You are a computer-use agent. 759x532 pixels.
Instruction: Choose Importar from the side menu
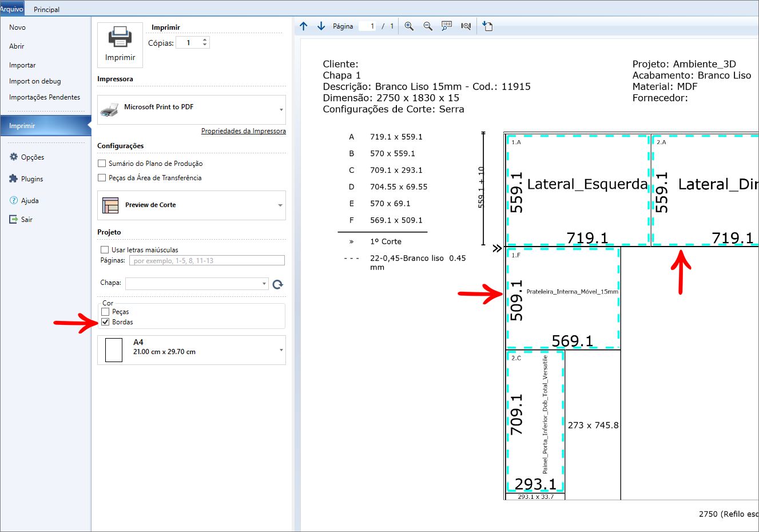[x=22, y=65]
